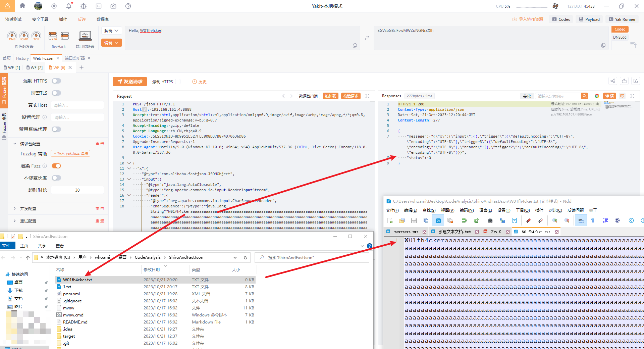Image resolution: width=644 pixels, height=349 pixels.
Task: Click the 美化 beautify button
Action: (527, 96)
